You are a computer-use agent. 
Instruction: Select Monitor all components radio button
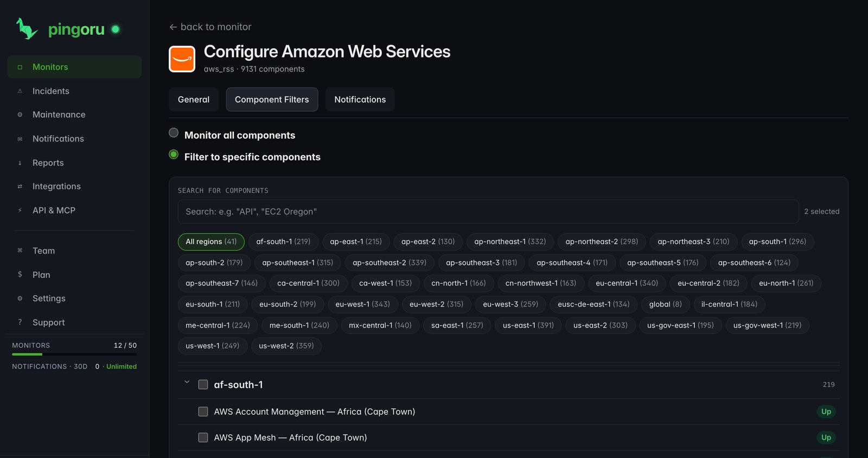(x=174, y=133)
